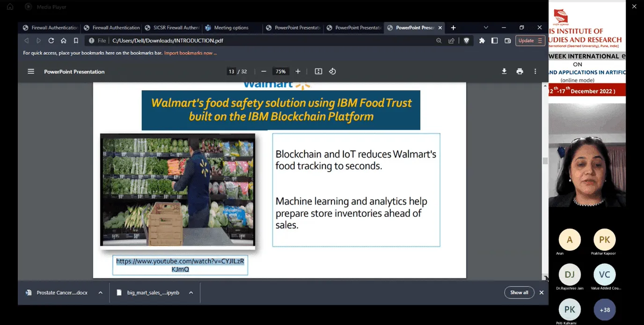
Task: Click the Walmart produce aisle image
Action: [178, 190]
